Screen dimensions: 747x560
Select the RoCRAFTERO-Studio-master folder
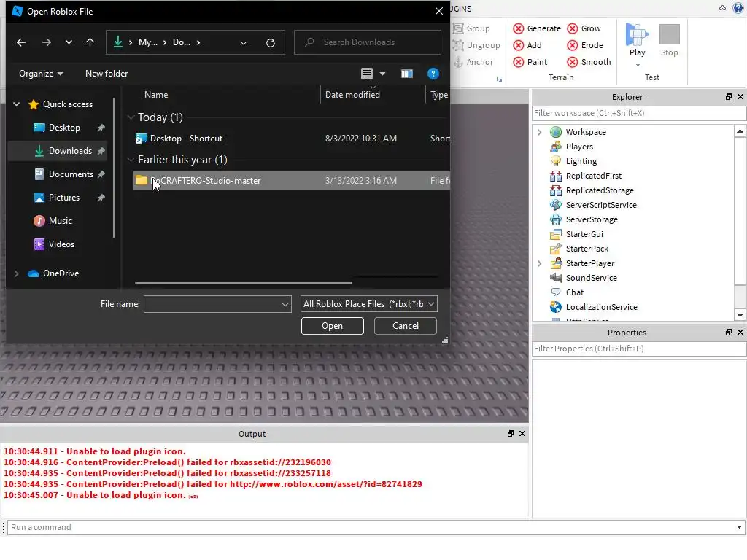pos(292,181)
